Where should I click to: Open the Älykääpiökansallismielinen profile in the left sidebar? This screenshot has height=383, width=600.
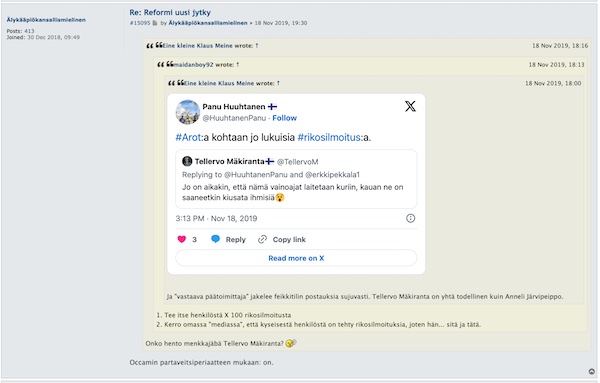pos(46,20)
